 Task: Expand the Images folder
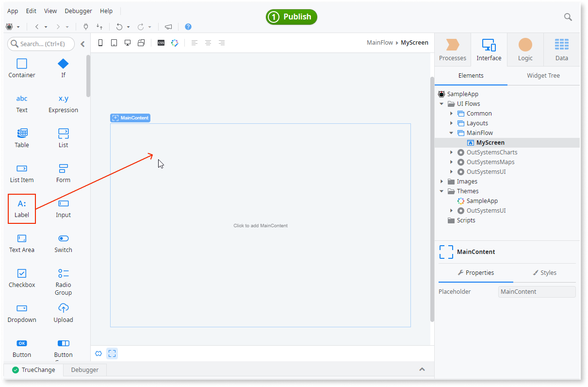(x=441, y=181)
